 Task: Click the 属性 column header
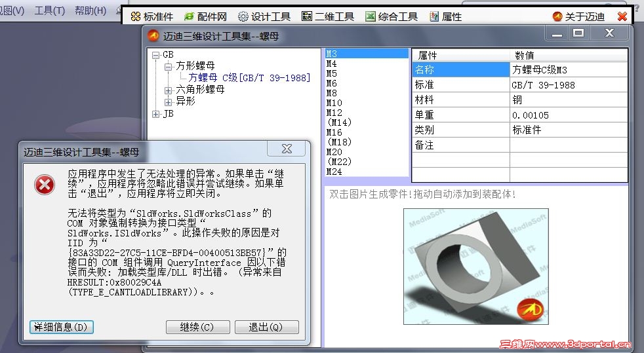(x=460, y=56)
